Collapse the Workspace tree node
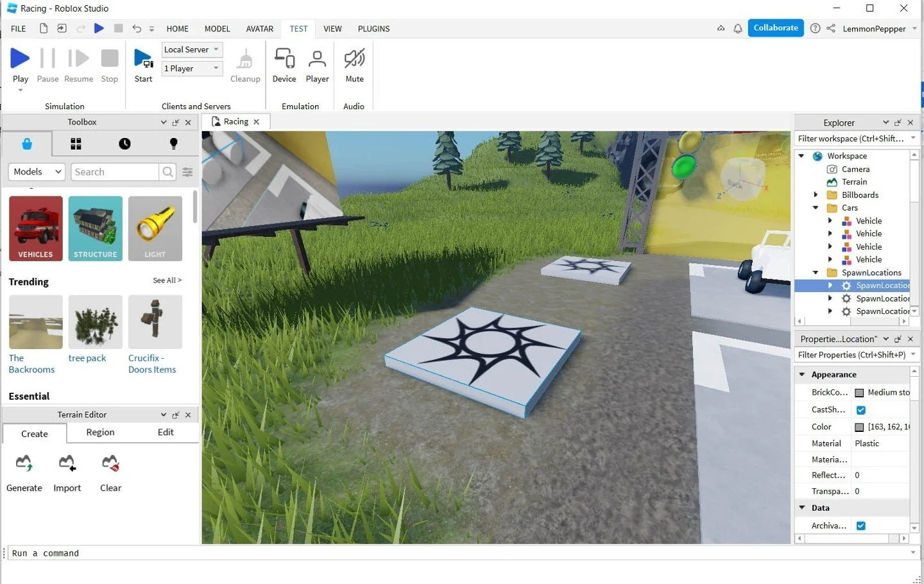This screenshot has width=924, height=584. 801,156
